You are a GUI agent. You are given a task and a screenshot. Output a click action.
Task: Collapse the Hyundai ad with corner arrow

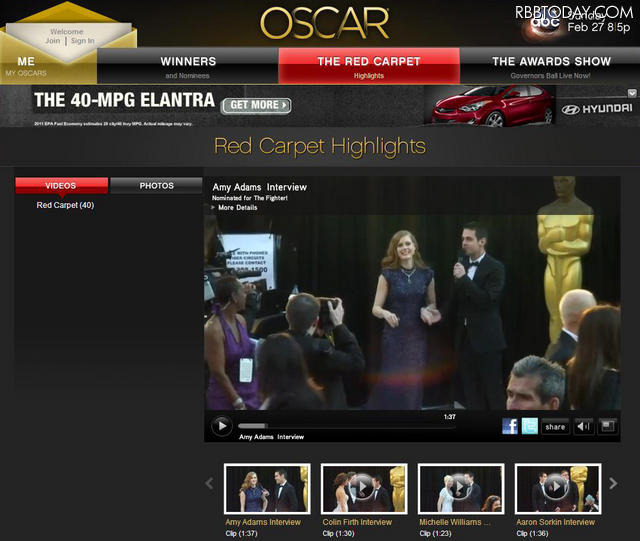tap(632, 93)
